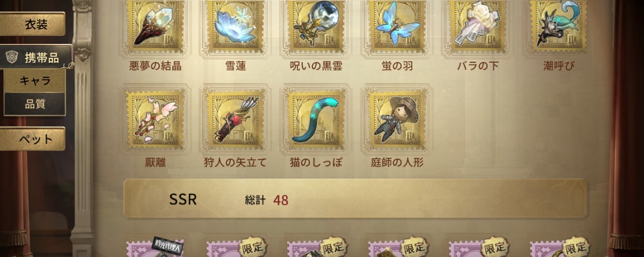Click the shield icon beside 携帯品
644x257 pixels.
pyautogui.click(x=12, y=58)
